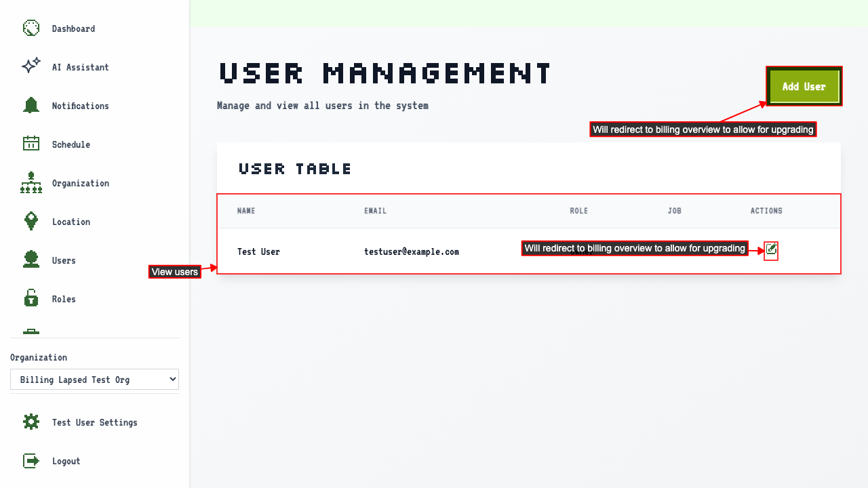Click the Add User button
This screenshot has height=488, width=868.
click(x=804, y=87)
